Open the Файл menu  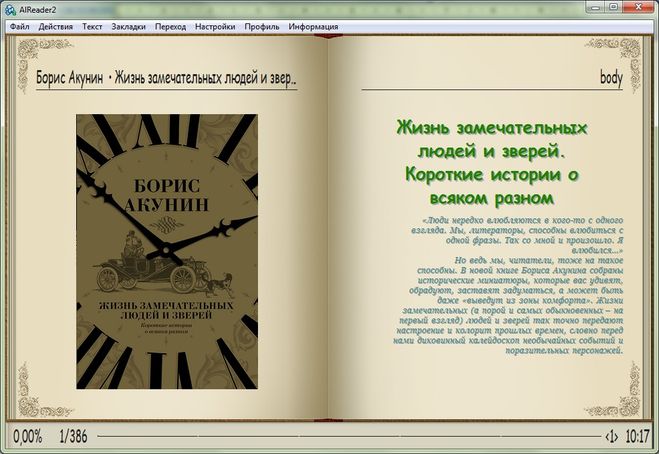(x=18, y=26)
